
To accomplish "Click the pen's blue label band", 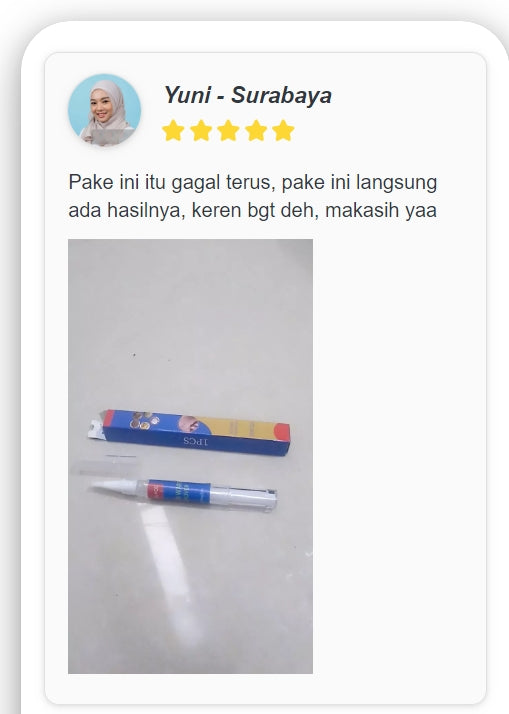I will tap(178, 491).
